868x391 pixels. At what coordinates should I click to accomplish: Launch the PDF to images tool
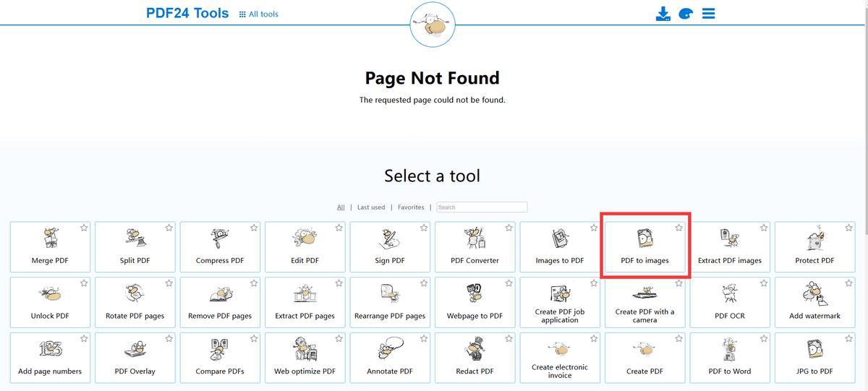click(644, 246)
